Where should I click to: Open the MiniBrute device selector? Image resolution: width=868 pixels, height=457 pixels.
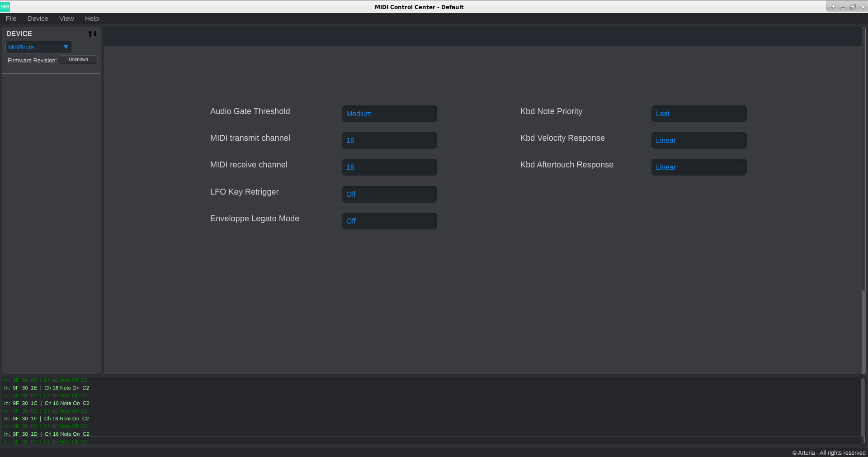38,47
